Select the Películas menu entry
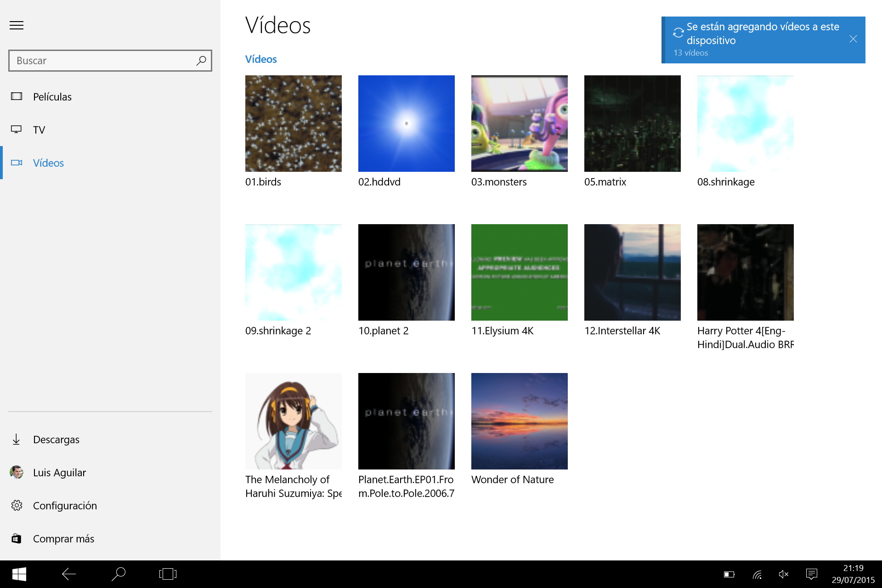 point(52,97)
